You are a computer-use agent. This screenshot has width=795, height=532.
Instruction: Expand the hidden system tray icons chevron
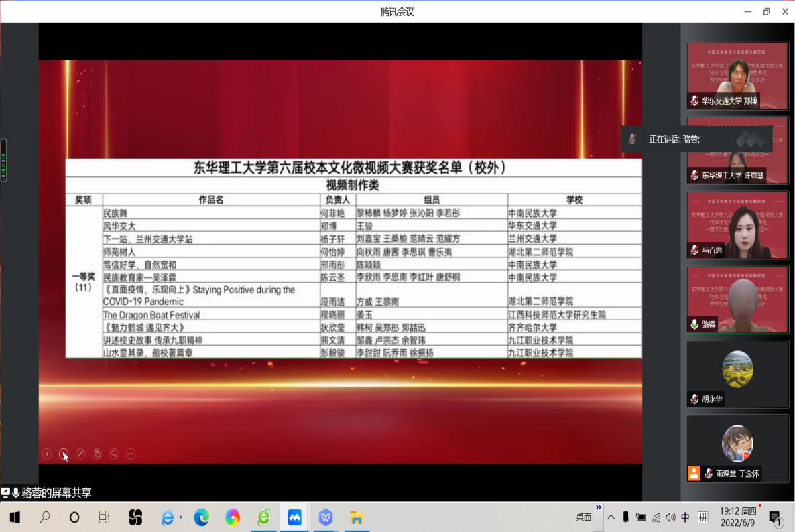[x=611, y=517]
